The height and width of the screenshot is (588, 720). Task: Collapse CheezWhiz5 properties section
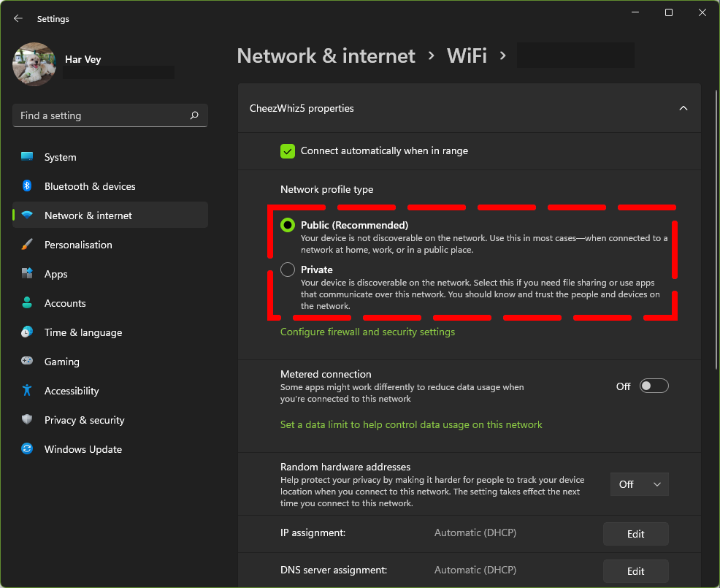(683, 108)
